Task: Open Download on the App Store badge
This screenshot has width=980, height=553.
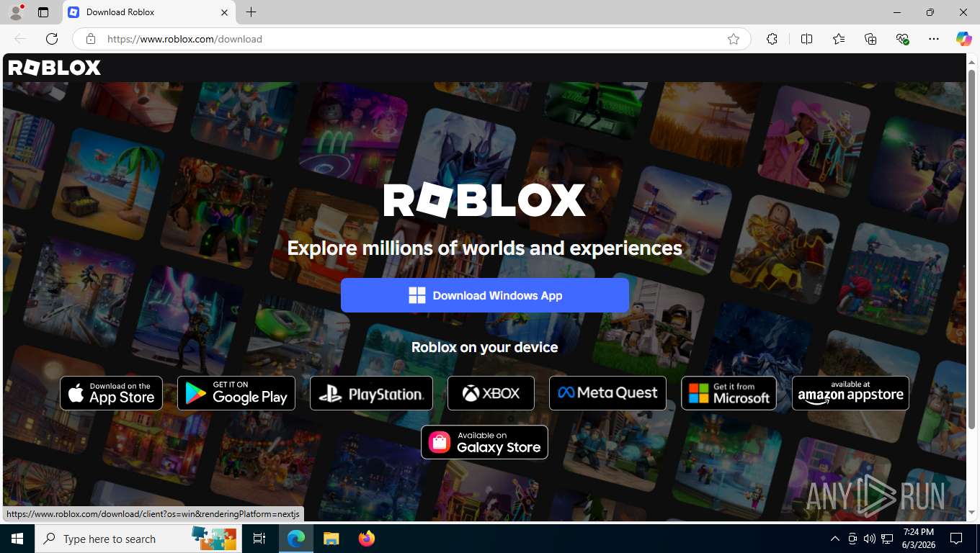Action: tap(112, 393)
